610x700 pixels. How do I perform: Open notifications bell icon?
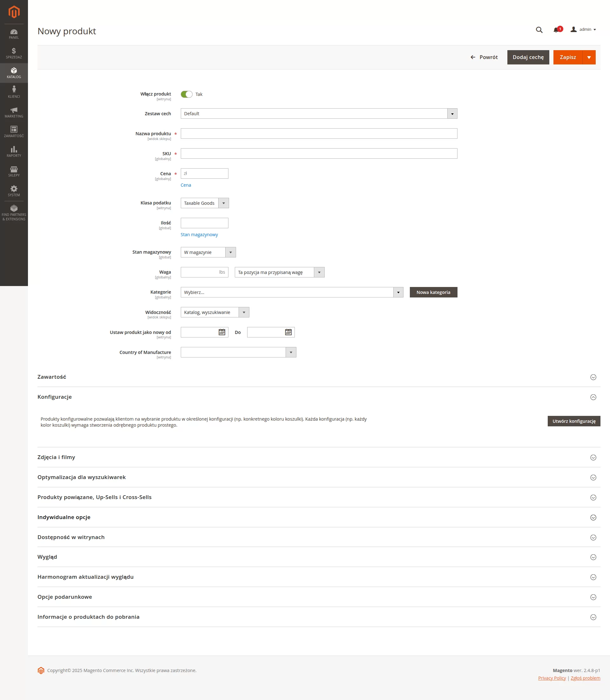[x=556, y=30]
